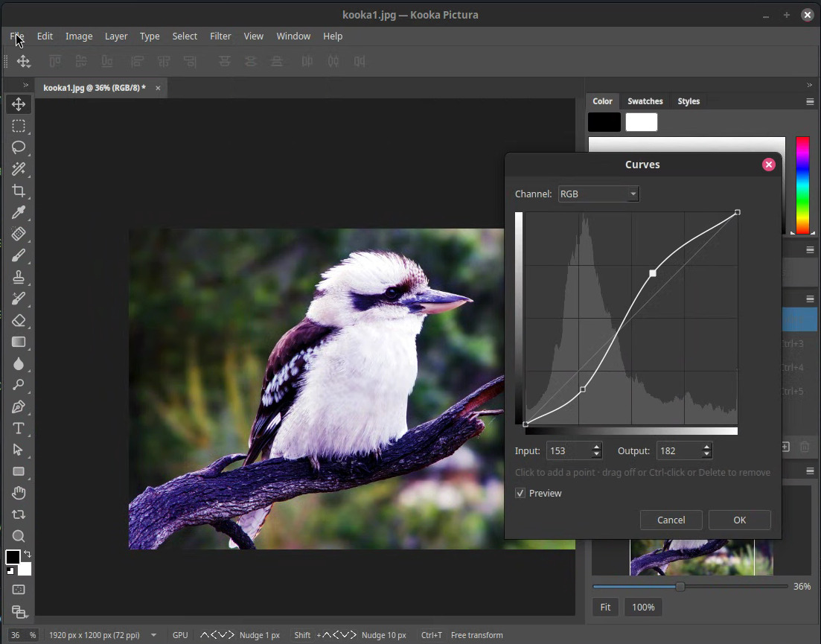Select the Brush tool
821x644 pixels.
click(x=19, y=255)
